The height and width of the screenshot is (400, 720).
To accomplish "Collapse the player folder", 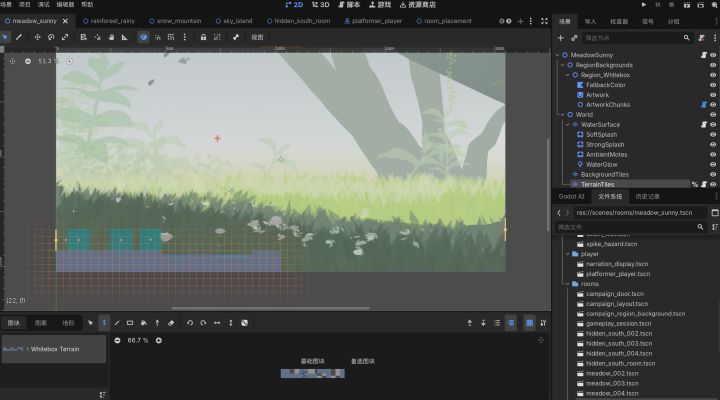I will tap(568, 254).
